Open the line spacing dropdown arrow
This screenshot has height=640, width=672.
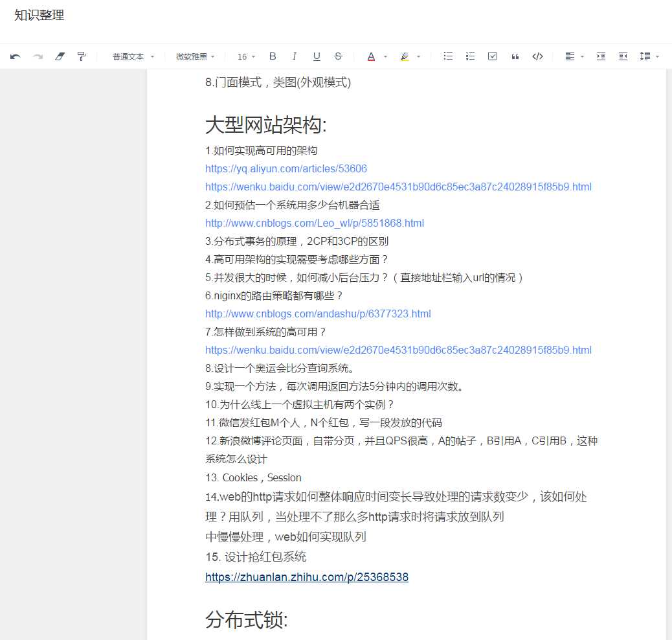coord(657,56)
